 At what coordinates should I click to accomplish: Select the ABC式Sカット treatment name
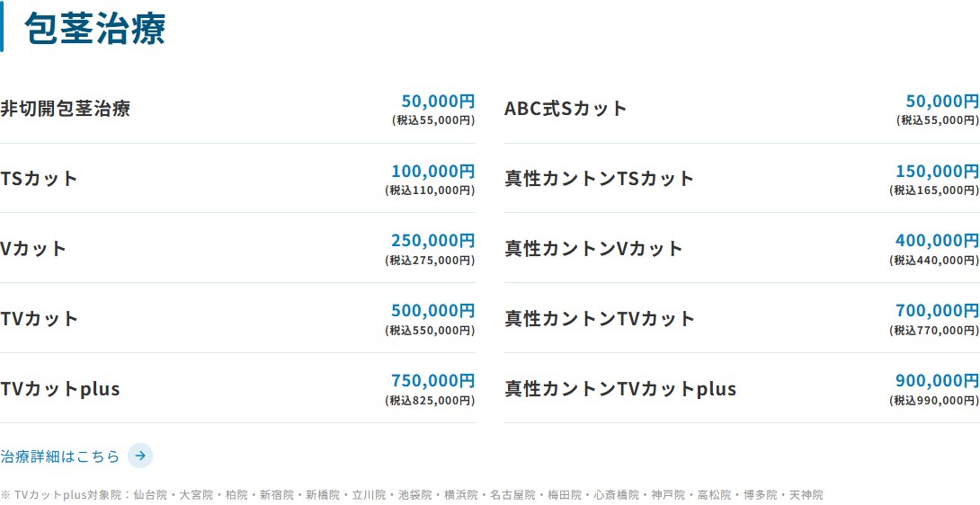point(566,109)
